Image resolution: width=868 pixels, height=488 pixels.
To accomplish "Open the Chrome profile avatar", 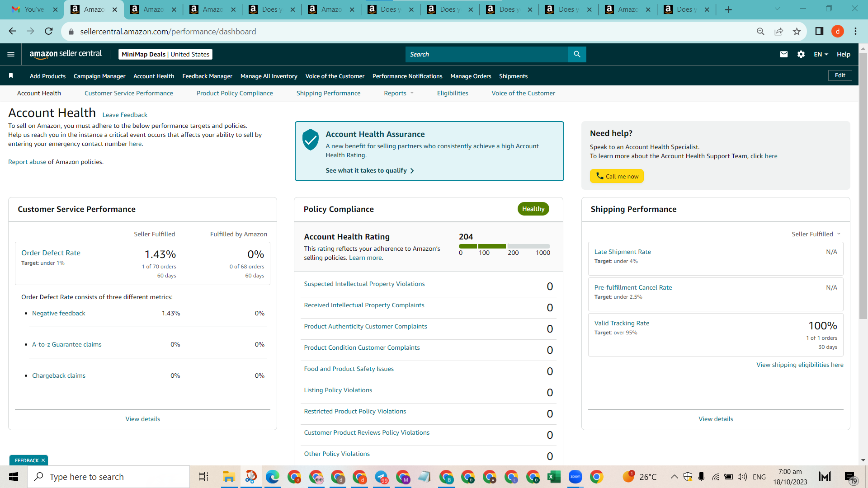I will coord(837,31).
